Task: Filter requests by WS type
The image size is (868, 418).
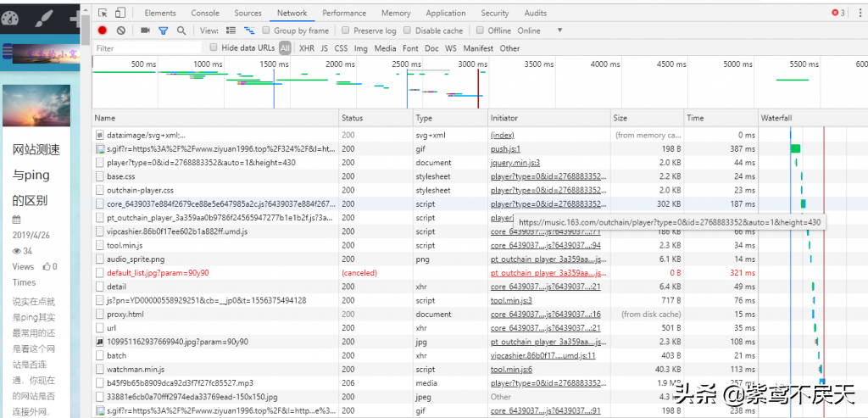Action: tap(451, 48)
